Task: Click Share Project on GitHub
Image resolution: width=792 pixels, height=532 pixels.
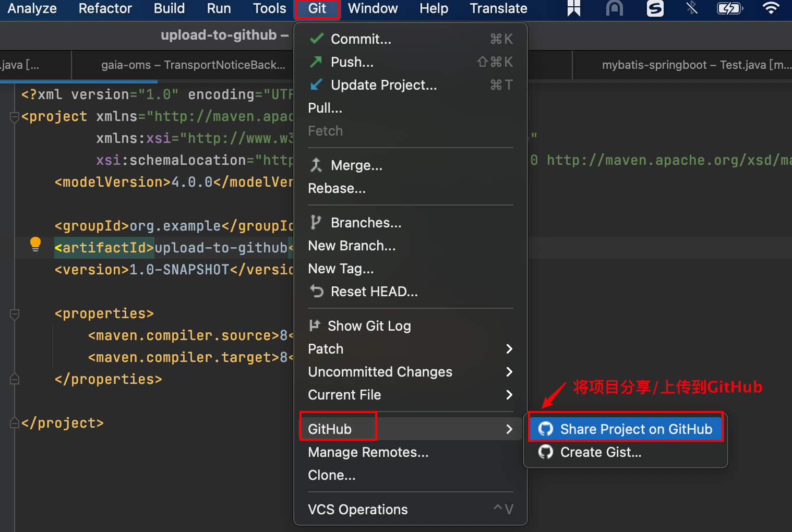Action: point(625,429)
